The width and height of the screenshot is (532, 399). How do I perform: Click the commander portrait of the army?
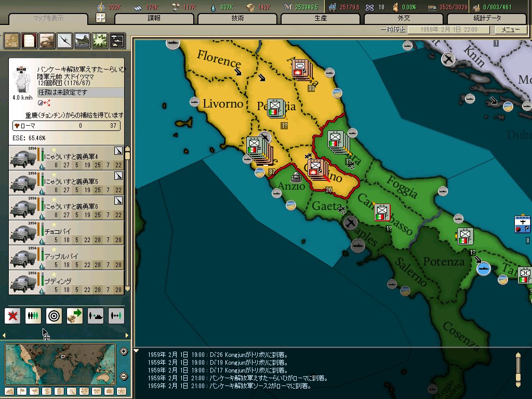coord(22,80)
